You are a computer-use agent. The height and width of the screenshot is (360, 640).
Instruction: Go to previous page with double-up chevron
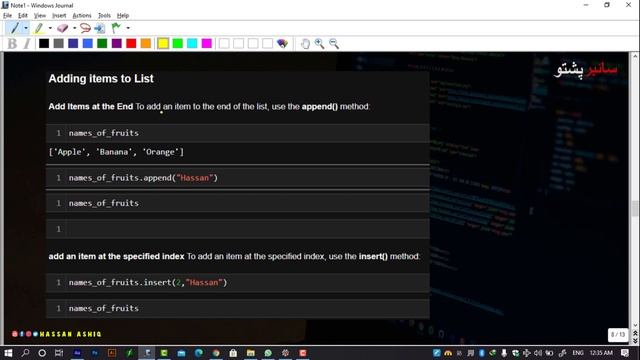(635, 334)
